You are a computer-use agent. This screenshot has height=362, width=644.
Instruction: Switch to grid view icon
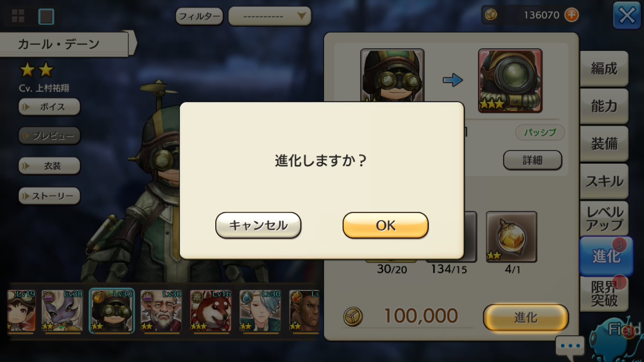tap(18, 16)
